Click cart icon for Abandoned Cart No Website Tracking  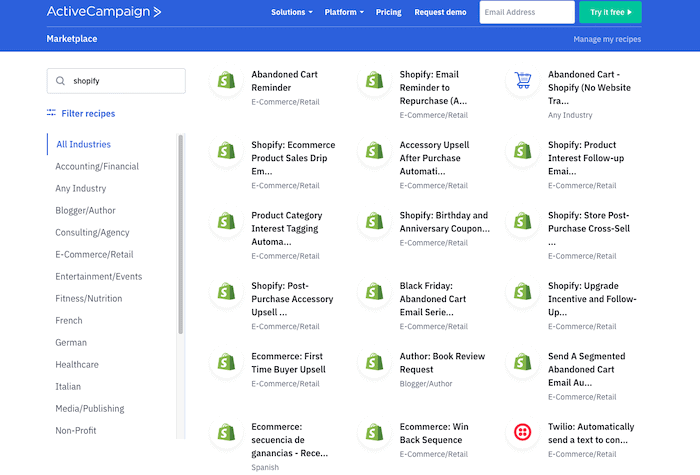point(523,80)
